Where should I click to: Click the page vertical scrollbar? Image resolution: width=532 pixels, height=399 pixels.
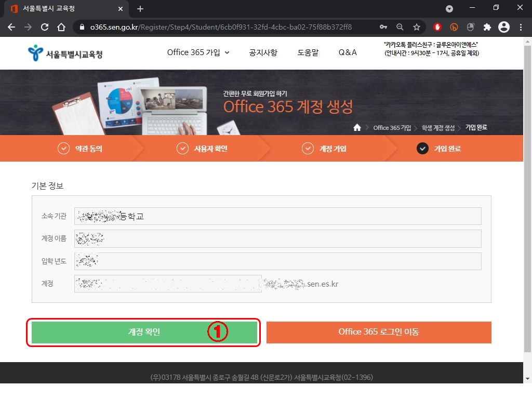click(x=527, y=198)
